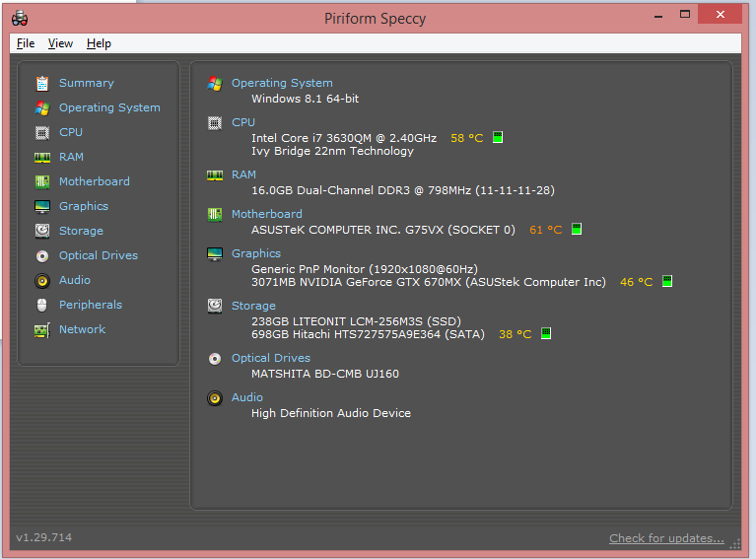Screen dimensions: 756x559
Task: Click the Network card icon in sidebar
Action: click(x=42, y=330)
